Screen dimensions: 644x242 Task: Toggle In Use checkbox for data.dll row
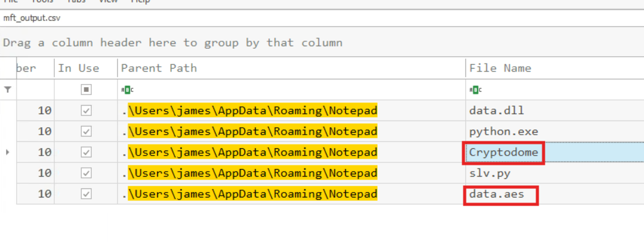pos(86,111)
